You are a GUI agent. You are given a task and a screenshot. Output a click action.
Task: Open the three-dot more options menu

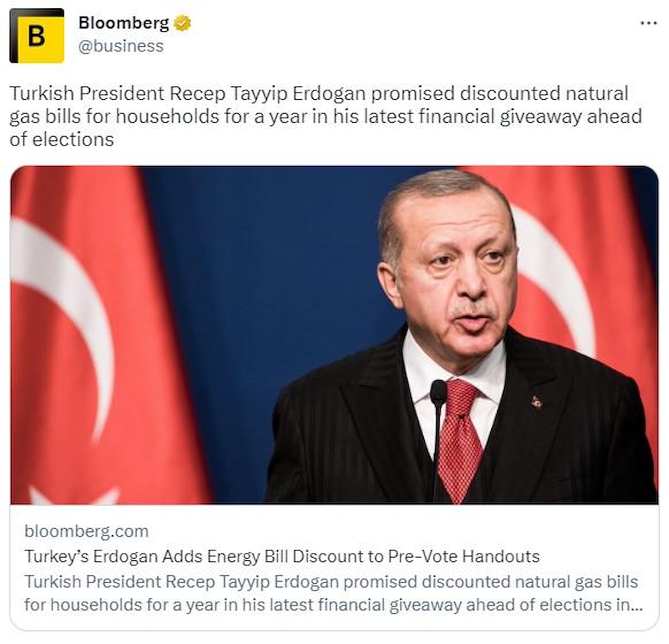(648, 23)
